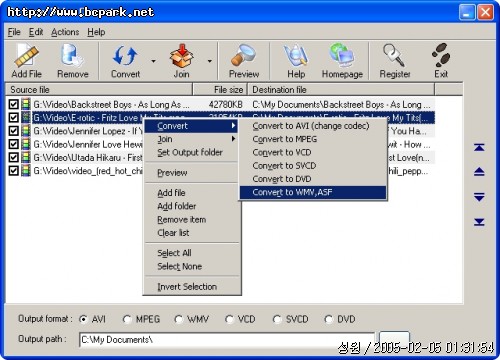Image resolution: width=500 pixels, height=360 pixels.
Task: Click the Output path text field
Action: point(227,340)
